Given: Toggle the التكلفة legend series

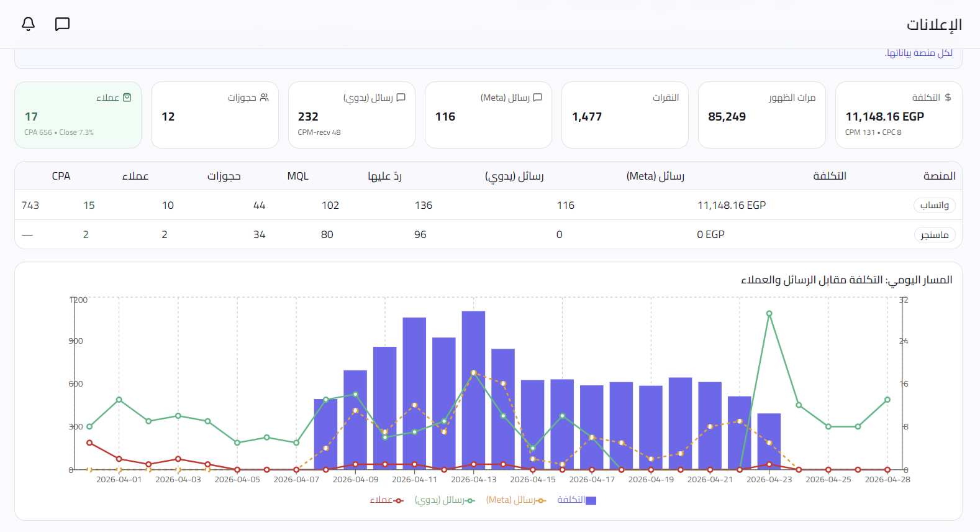Looking at the screenshot, I should [x=576, y=500].
